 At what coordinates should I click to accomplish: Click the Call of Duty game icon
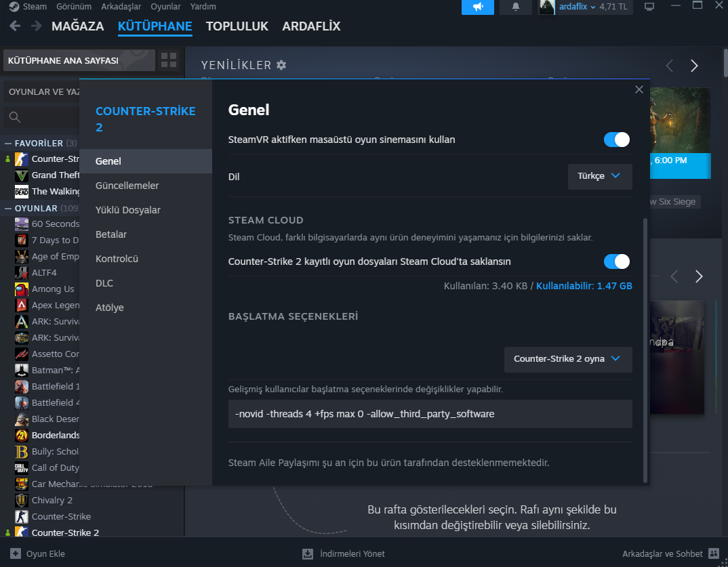click(22, 467)
